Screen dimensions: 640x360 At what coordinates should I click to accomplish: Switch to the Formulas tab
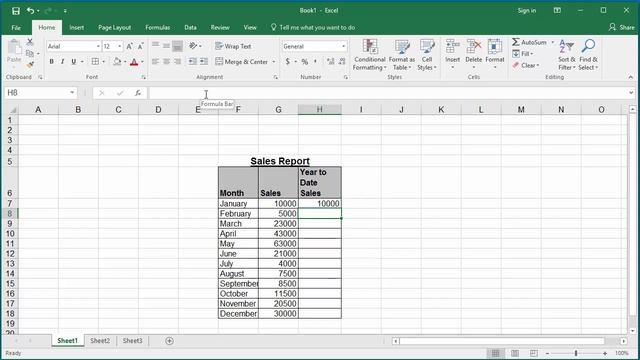pyautogui.click(x=158, y=28)
